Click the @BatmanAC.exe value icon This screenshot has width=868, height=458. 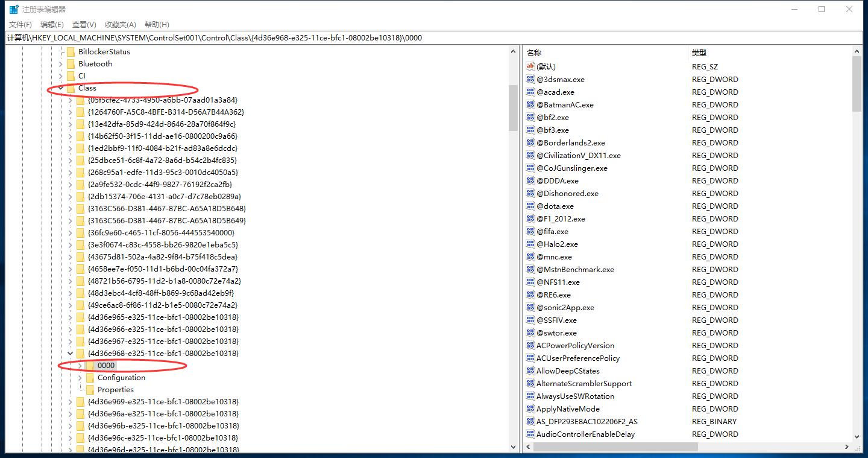click(530, 104)
